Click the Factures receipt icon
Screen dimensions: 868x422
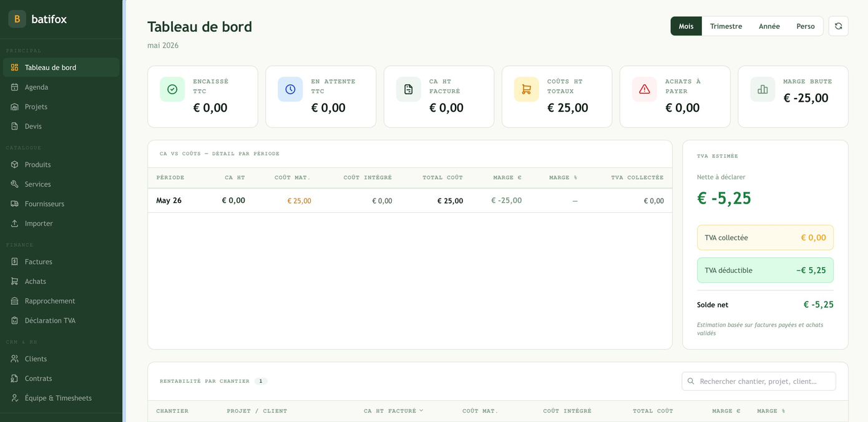click(x=14, y=262)
